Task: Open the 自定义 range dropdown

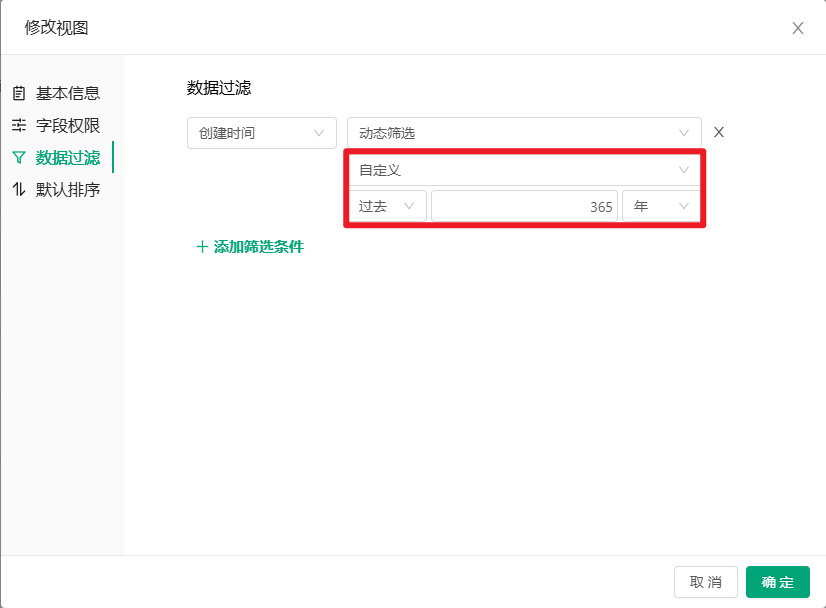Action: 523,170
